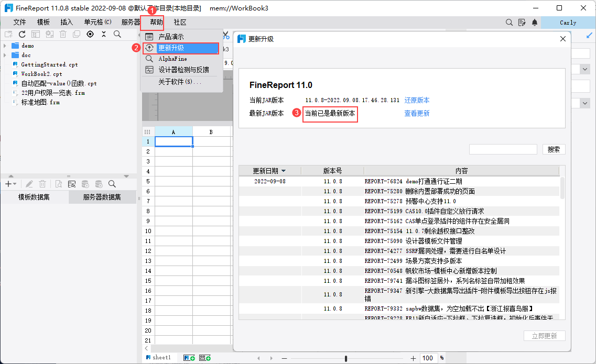This screenshot has height=364, width=596.
Task: Click the database play icon in dataset toolbar
Action: tap(85, 184)
